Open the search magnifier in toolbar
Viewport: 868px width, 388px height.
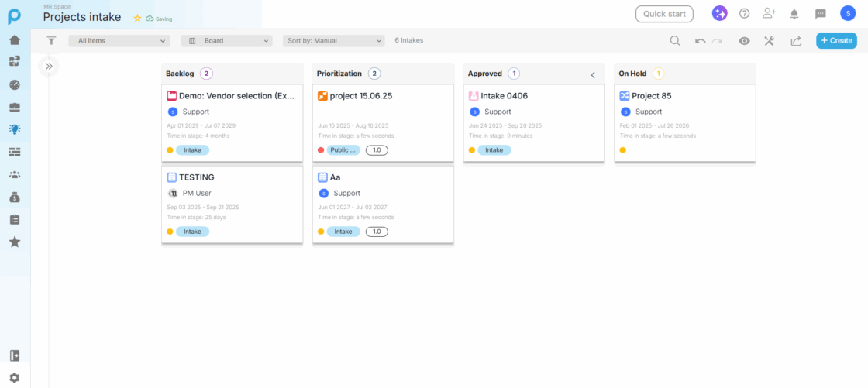click(x=675, y=41)
